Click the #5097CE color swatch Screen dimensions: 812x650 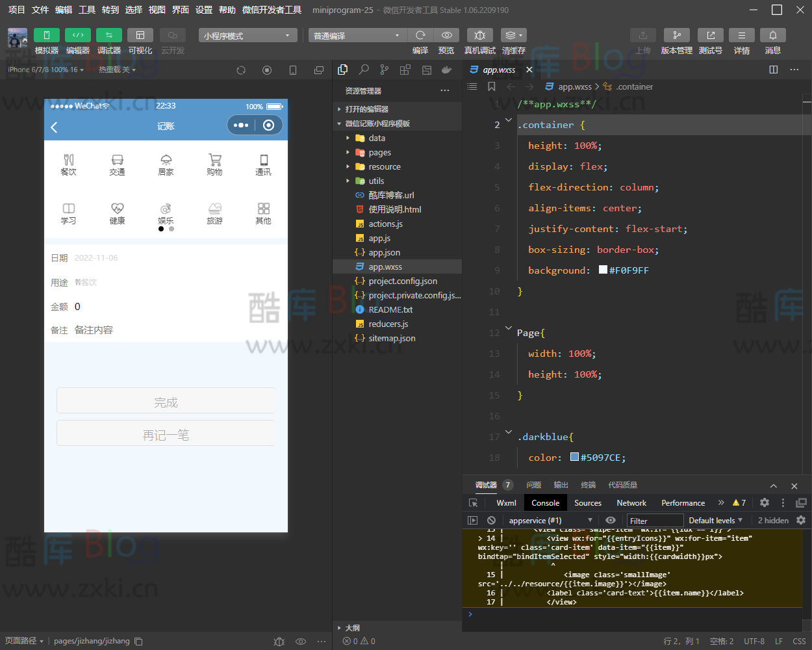tap(574, 458)
